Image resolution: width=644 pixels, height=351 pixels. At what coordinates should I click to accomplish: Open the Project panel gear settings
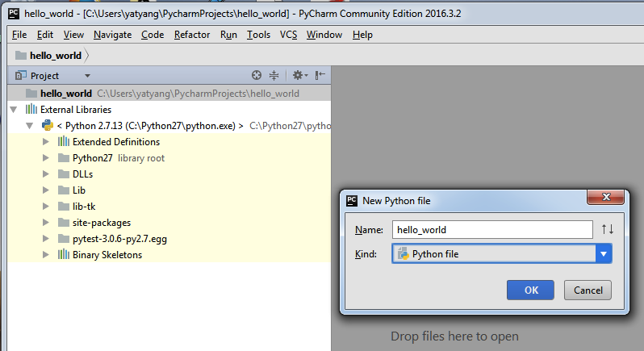[x=299, y=75]
